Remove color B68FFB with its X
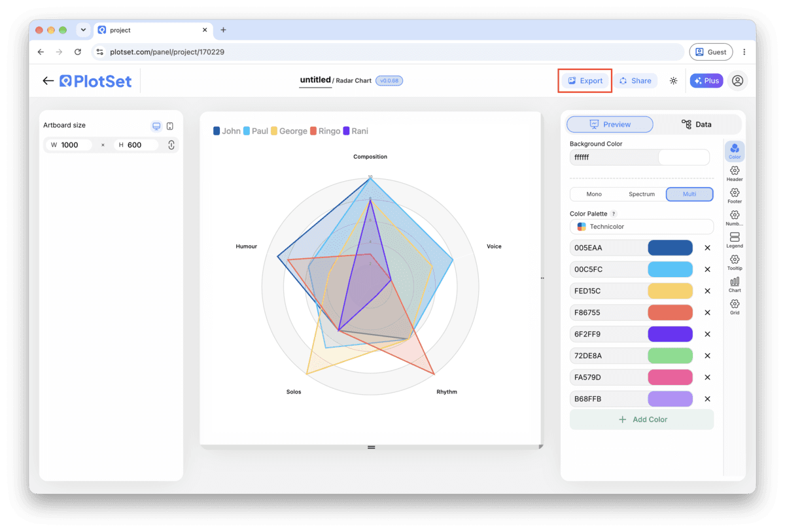Screen dimensions: 785x532 click(x=707, y=399)
